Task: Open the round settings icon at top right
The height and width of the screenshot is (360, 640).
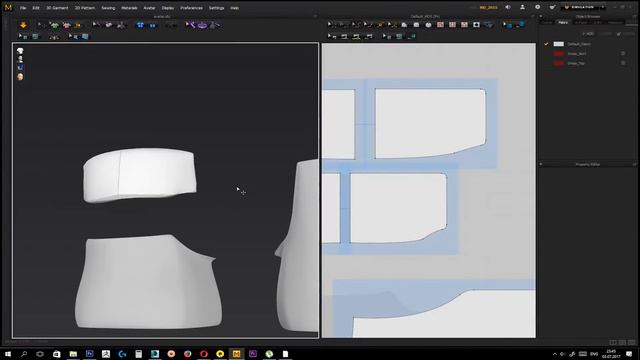Action: [538, 7]
